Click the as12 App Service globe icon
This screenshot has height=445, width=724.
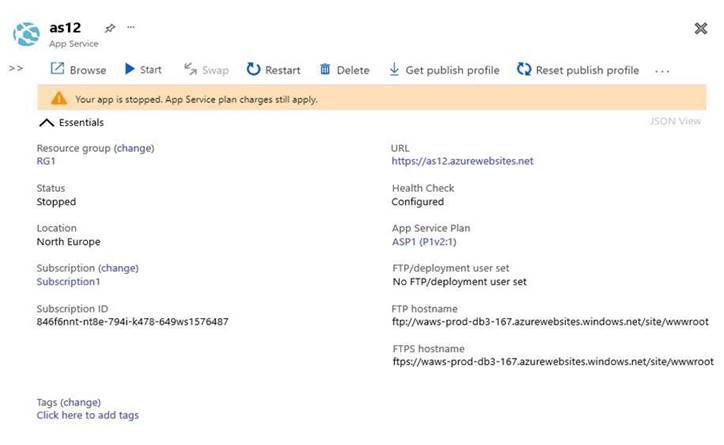(x=25, y=35)
